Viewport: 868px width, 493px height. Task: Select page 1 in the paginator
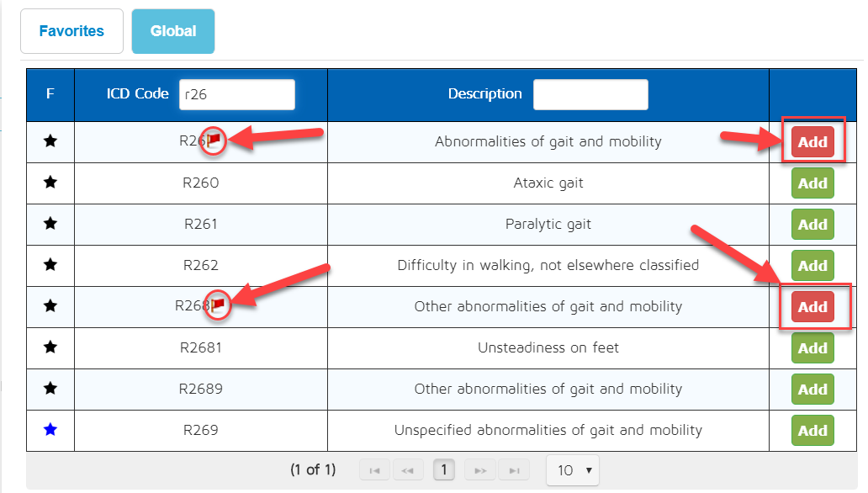(443, 470)
